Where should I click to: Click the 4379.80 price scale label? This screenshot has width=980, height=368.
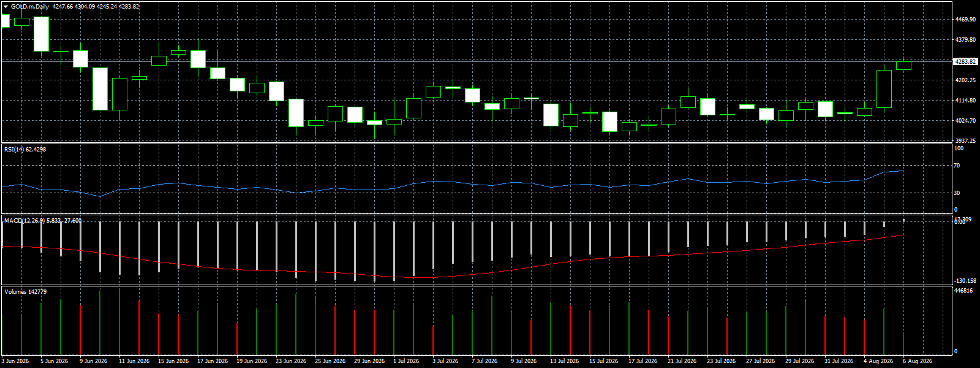tap(965, 40)
